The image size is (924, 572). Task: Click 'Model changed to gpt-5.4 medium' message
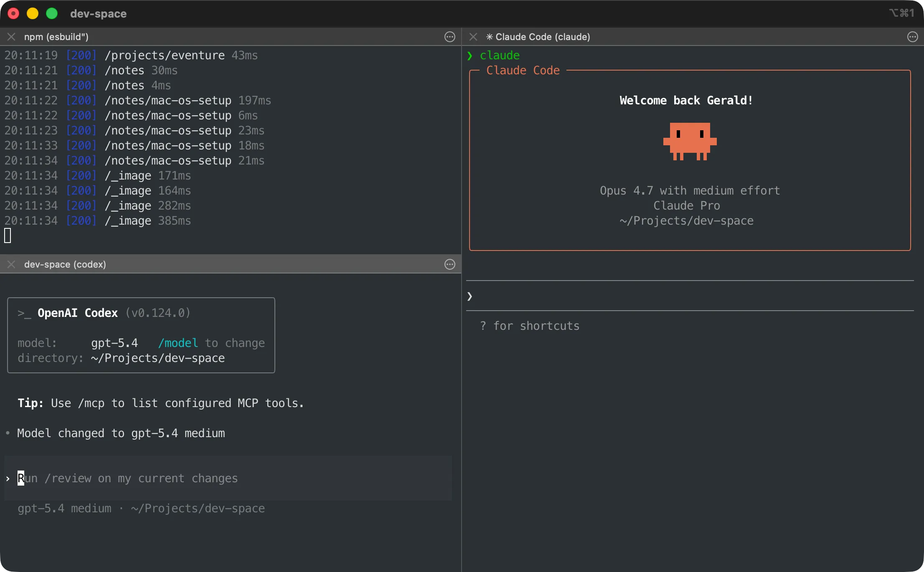121,433
